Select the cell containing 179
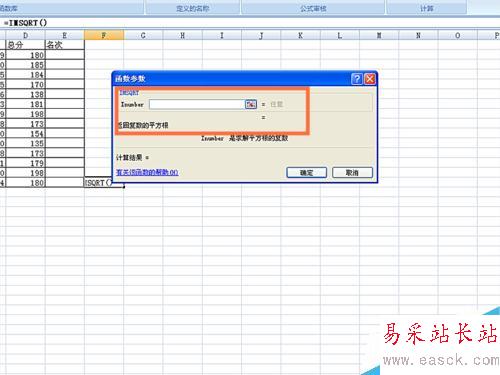The height and width of the screenshot is (375, 500). (x=25, y=163)
